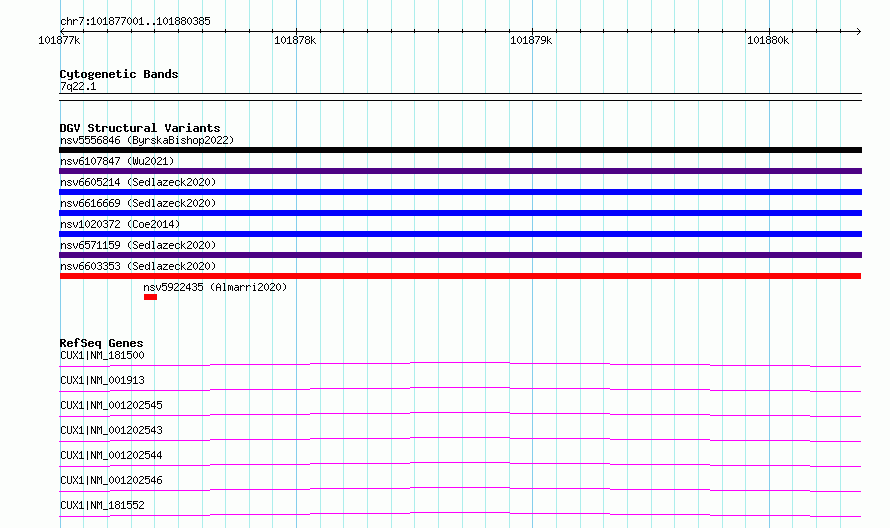Select the 7q22.1 band label
Viewport: 890px width, 528px height.
(x=78, y=86)
